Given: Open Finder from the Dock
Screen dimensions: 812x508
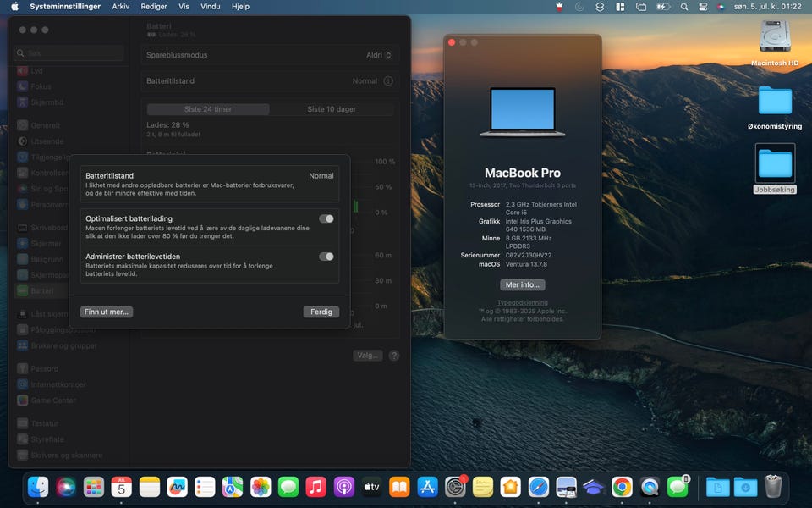Looking at the screenshot, I should 38,488.
